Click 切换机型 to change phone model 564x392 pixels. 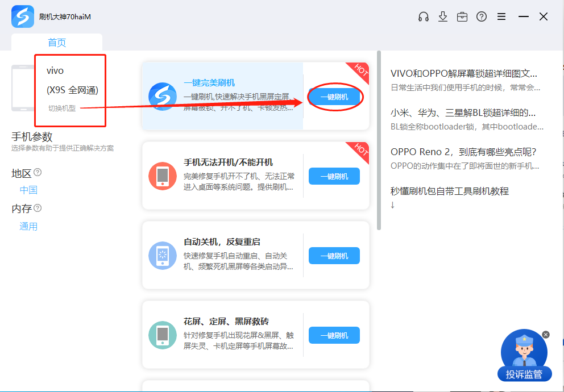pyautogui.click(x=62, y=108)
